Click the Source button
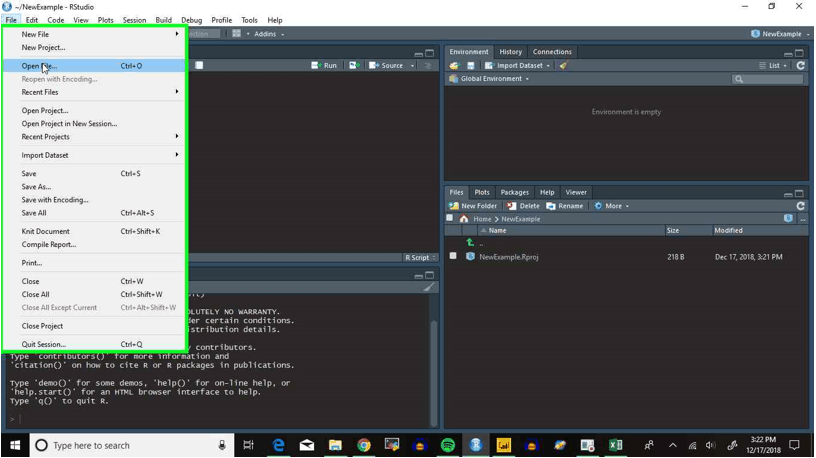The width and height of the screenshot is (816, 458). (x=387, y=66)
